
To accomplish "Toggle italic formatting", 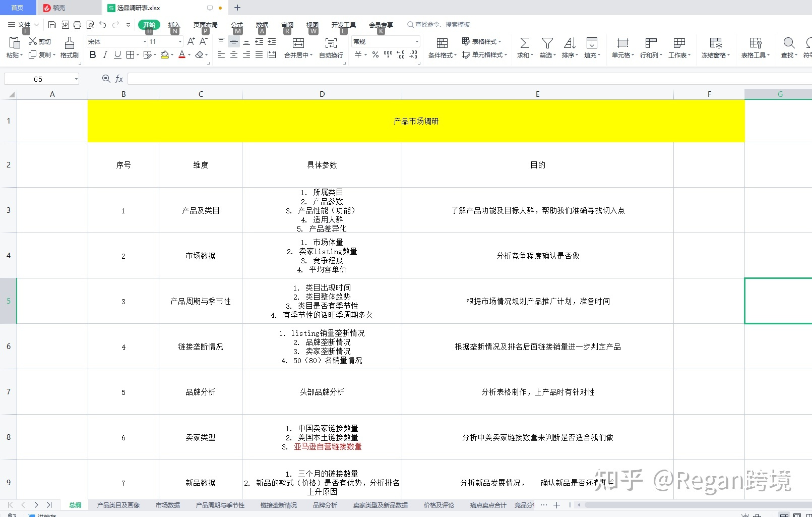I will (105, 55).
